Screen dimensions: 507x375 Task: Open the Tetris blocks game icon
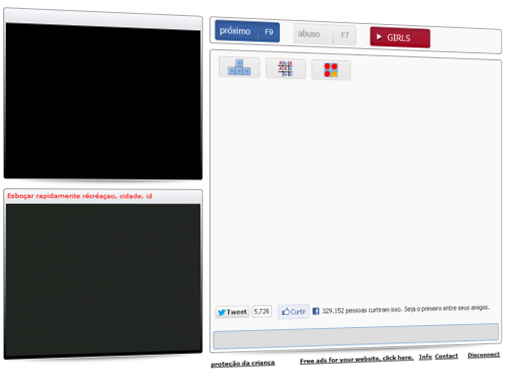click(239, 67)
